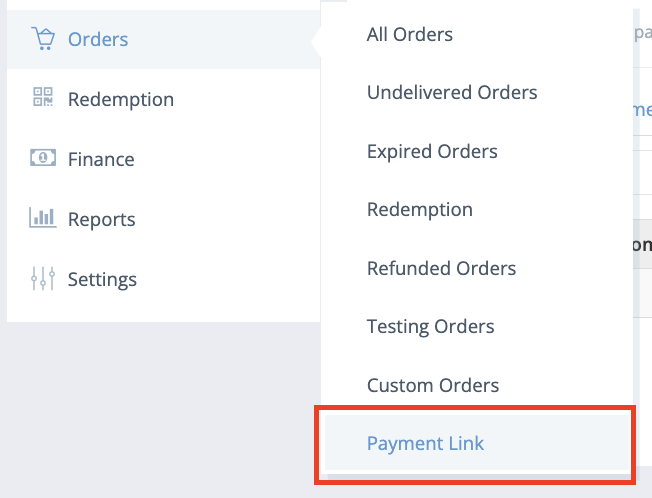Choose Custom Orders in the submenu
Viewport: 652px width, 498px height.
tap(433, 385)
